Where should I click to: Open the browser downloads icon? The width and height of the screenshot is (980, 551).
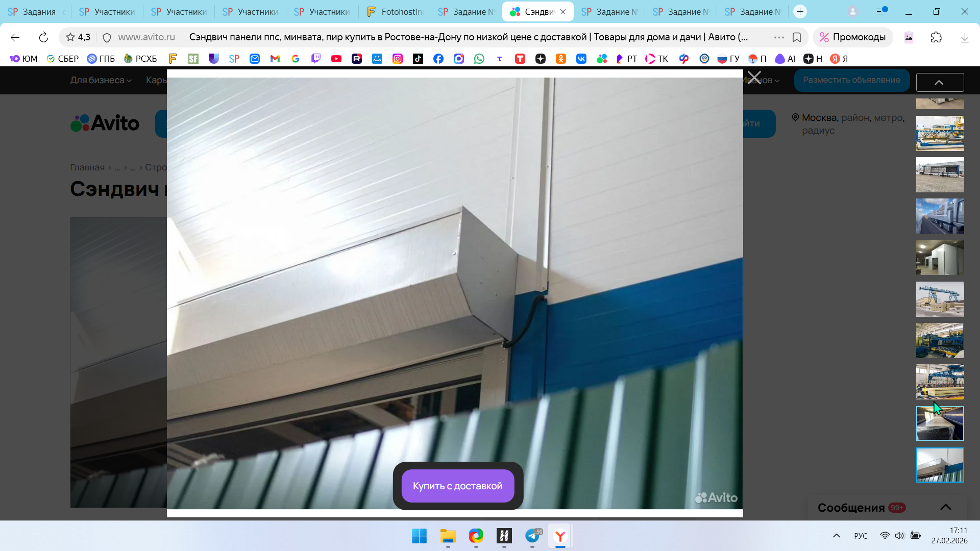pyautogui.click(x=964, y=37)
